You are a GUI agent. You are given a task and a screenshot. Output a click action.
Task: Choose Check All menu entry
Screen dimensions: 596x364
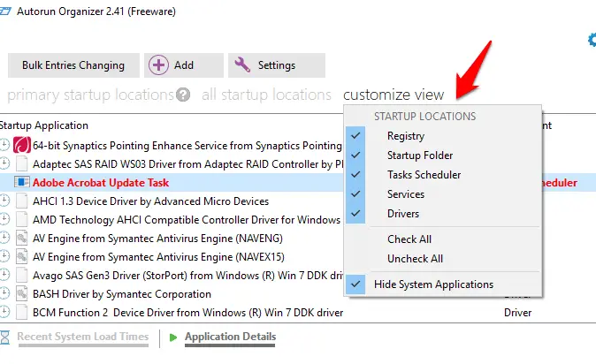[x=409, y=239]
